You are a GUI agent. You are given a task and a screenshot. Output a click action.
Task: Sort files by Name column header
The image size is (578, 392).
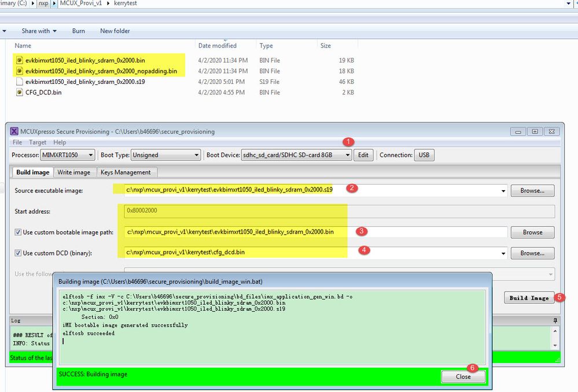(23, 46)
